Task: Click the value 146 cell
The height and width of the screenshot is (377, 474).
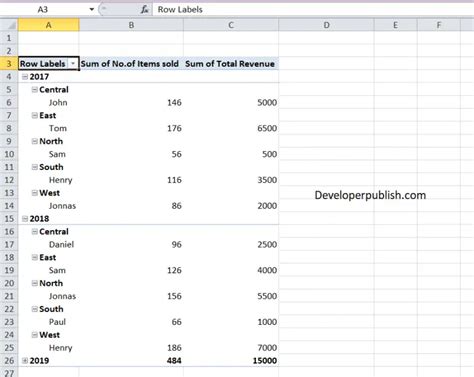Action: tap(131, 103)
